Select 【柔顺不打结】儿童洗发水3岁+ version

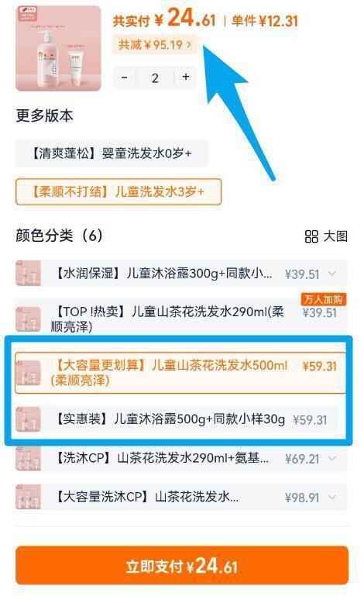tap(118, 191)
